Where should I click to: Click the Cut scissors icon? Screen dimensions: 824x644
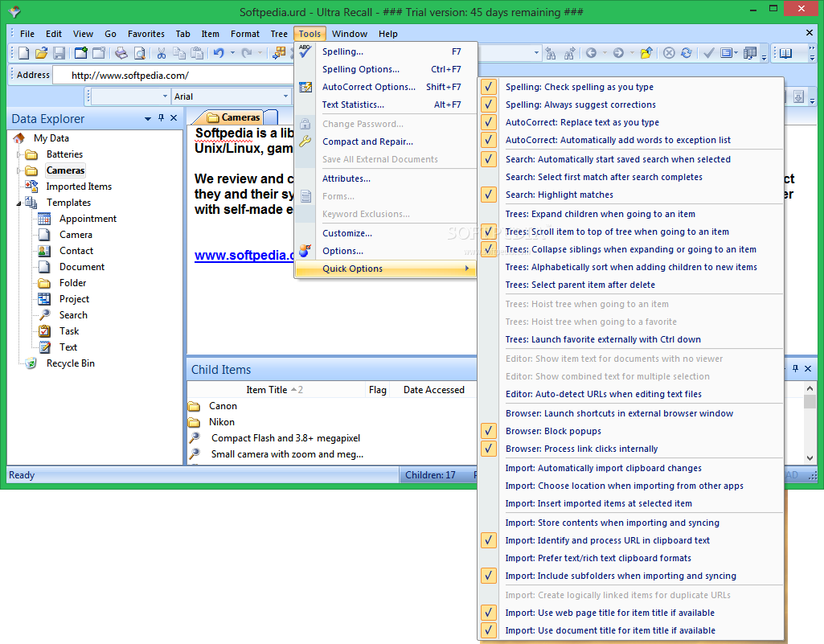click(x=162, y=52)
